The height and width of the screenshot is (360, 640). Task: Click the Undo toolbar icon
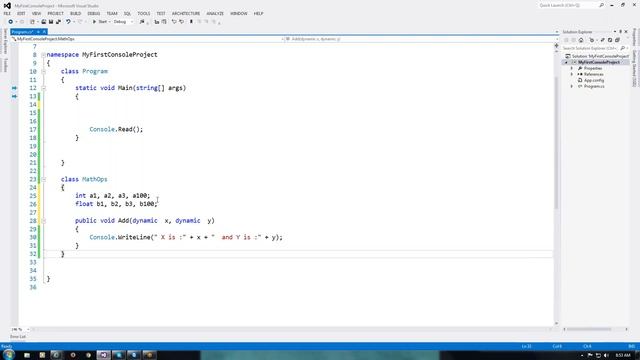[68, 22]
